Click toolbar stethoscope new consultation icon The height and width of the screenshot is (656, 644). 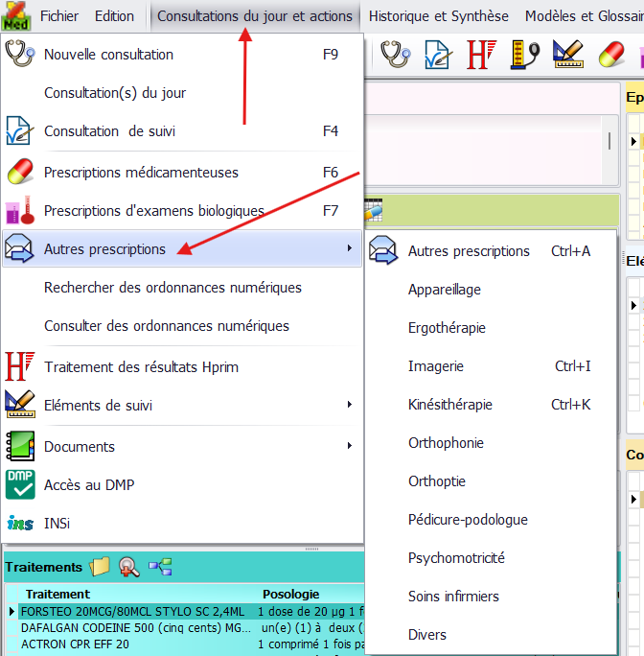(x=395, y=54)
